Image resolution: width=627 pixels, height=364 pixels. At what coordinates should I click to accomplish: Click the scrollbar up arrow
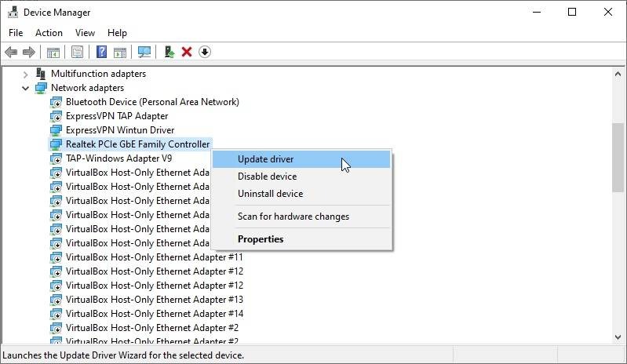pyautogui.click(x=618, y=74)
